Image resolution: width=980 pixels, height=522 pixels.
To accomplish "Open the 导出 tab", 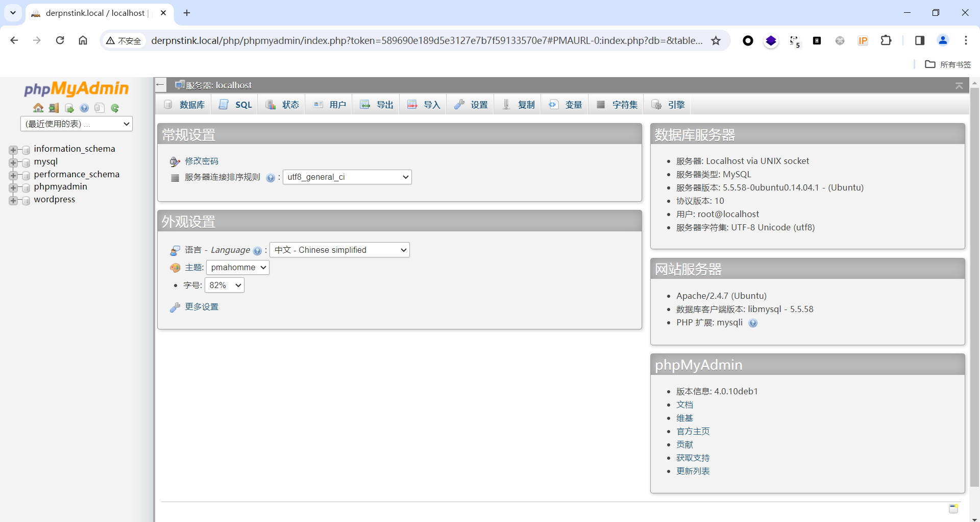I will 377,105.
